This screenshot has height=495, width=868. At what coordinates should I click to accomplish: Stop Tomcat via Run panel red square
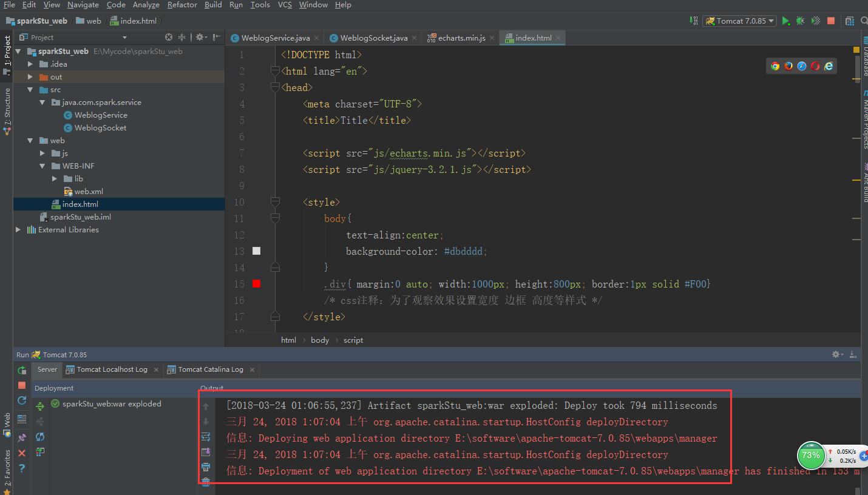point(22,385)
